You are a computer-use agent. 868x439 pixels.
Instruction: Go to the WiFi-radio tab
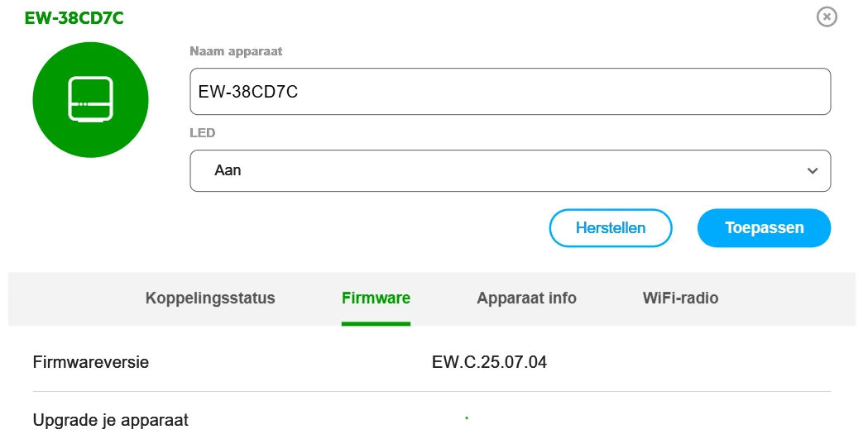click(680, 298)
